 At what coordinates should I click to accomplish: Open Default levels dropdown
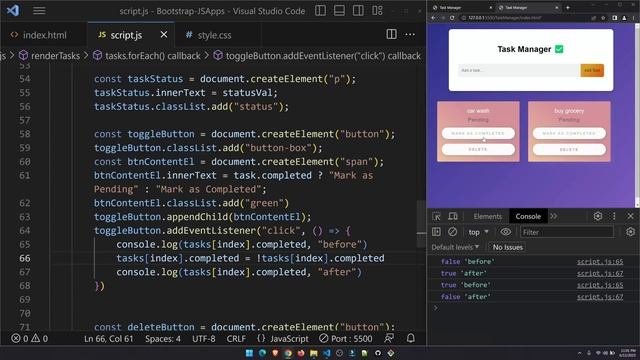click(x=455, y=247)
